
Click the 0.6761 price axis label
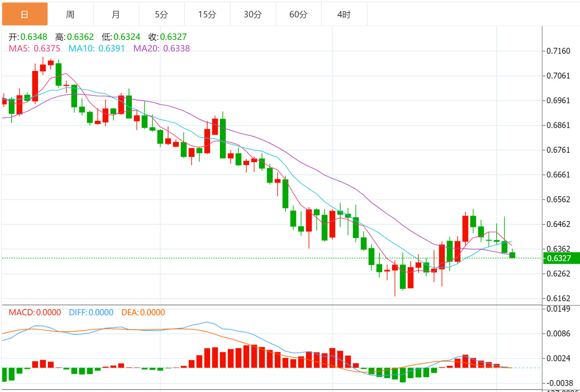558,150
